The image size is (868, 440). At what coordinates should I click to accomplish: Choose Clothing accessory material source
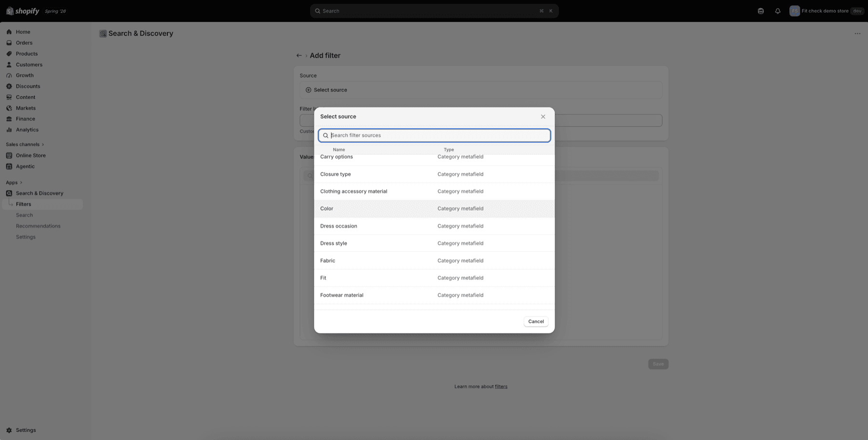434,192
